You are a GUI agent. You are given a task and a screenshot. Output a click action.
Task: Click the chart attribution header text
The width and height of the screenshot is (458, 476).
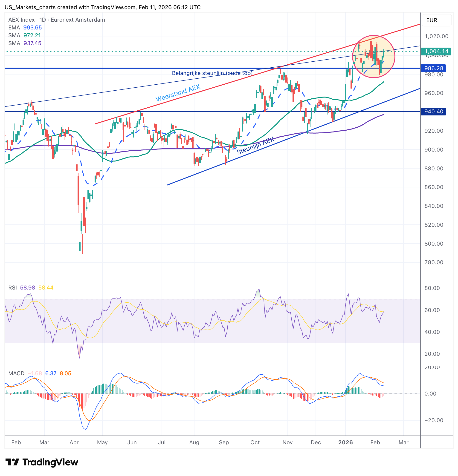click(x=103, y=7)
